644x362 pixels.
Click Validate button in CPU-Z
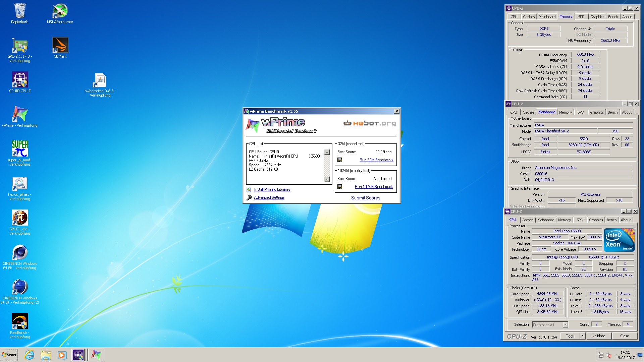599,336
